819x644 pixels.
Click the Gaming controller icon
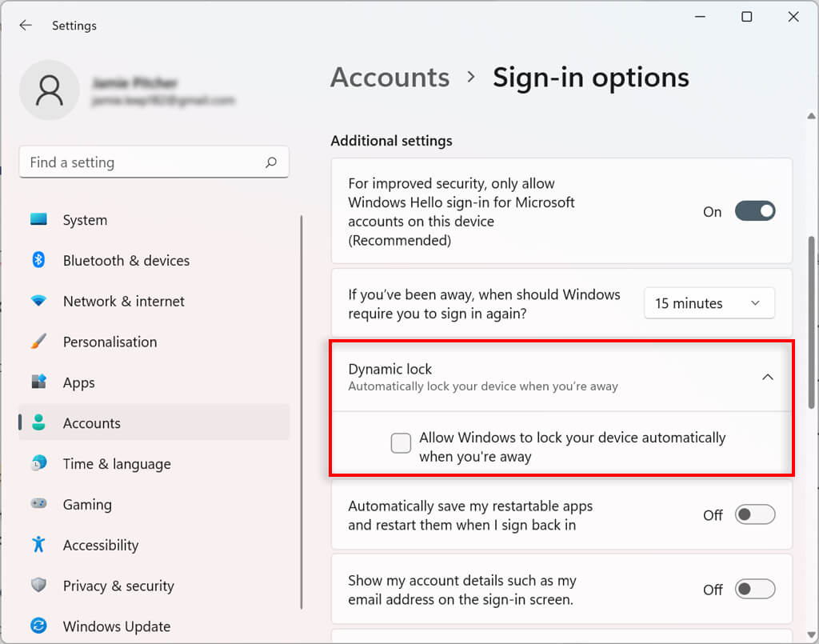[x=38, y=505]
